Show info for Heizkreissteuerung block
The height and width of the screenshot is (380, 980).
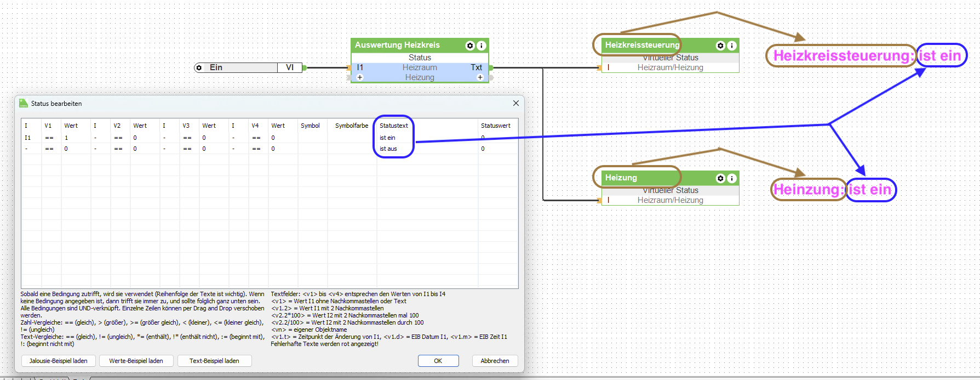coord(732,46)
